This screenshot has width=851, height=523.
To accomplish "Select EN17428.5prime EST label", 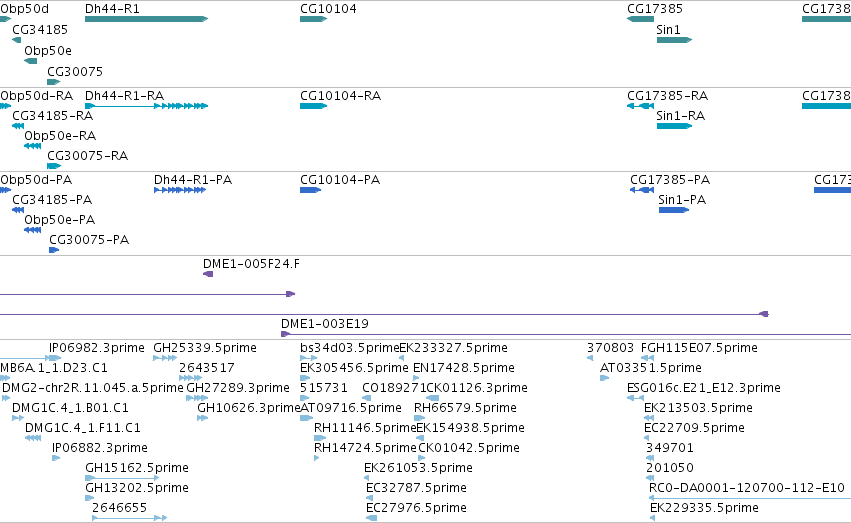I will pyautogui.click(x=463, y=368).
